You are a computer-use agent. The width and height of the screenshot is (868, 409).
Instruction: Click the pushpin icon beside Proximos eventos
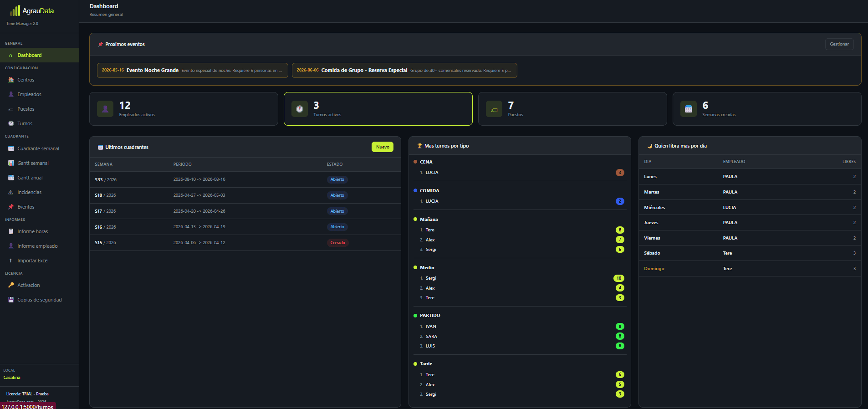point(100,44)
